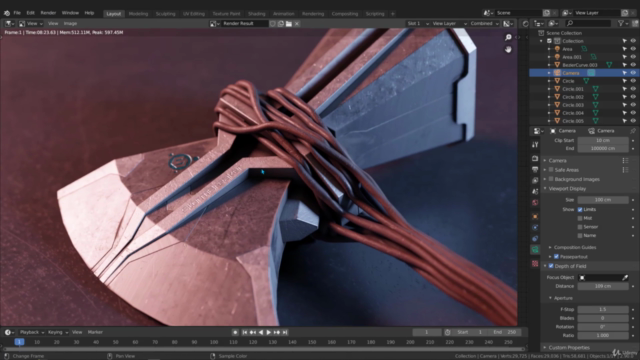
Task: Open the Image menu in the render header
Action: click(70, 24)
